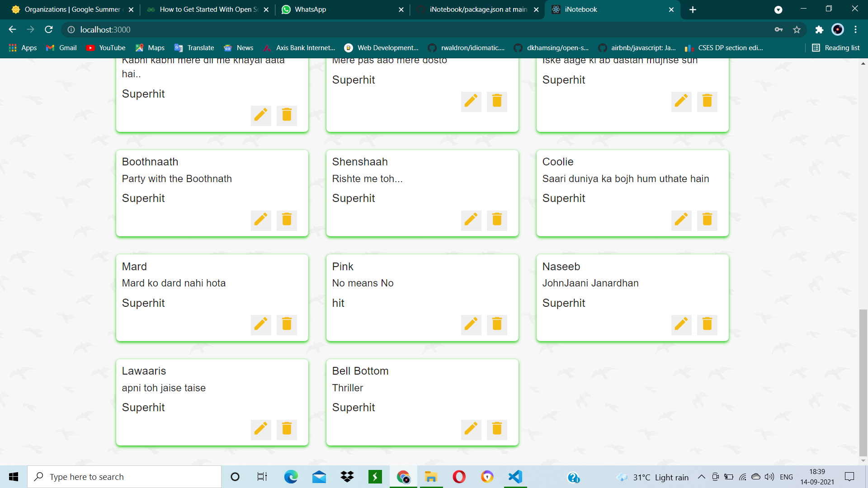Open the Gmail bookmark
Image resolution: width=868 pixels, height=488 pixels.
point(61,47)
